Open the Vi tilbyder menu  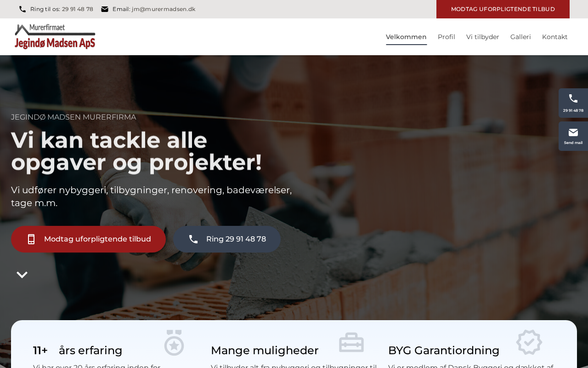coord(483,37)
